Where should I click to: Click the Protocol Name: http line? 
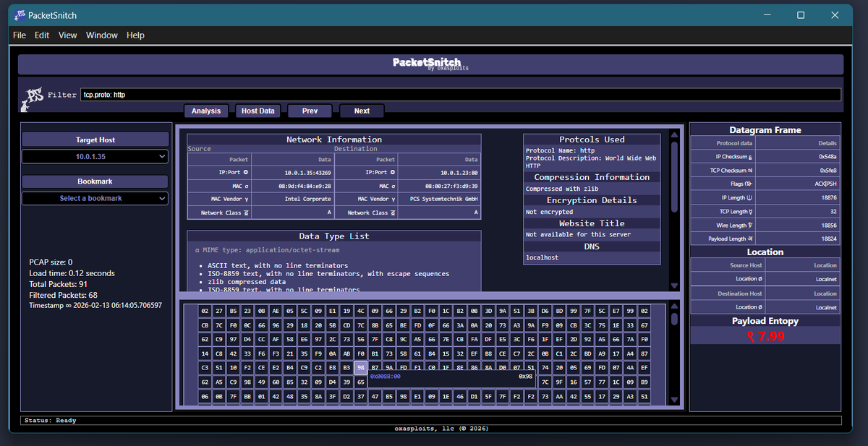[x=560, y=151]
